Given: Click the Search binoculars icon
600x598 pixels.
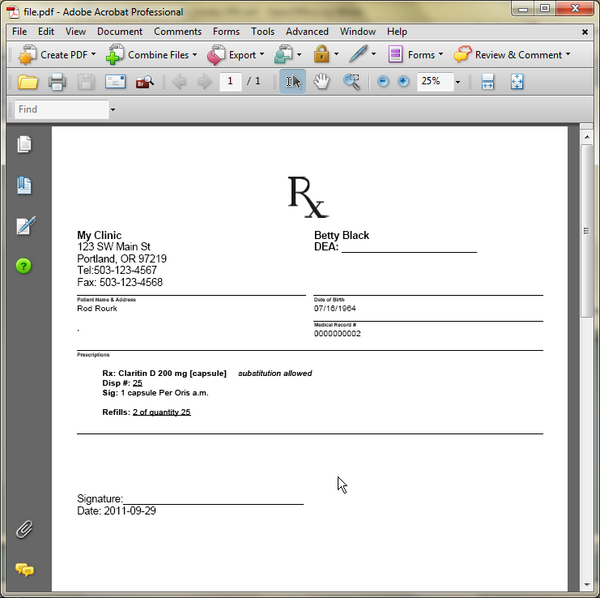Looking at the screenshot, I should tap(145, 82).
